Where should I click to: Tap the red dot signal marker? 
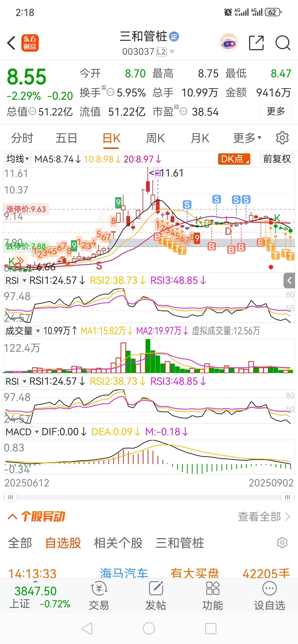coord(271,267)
